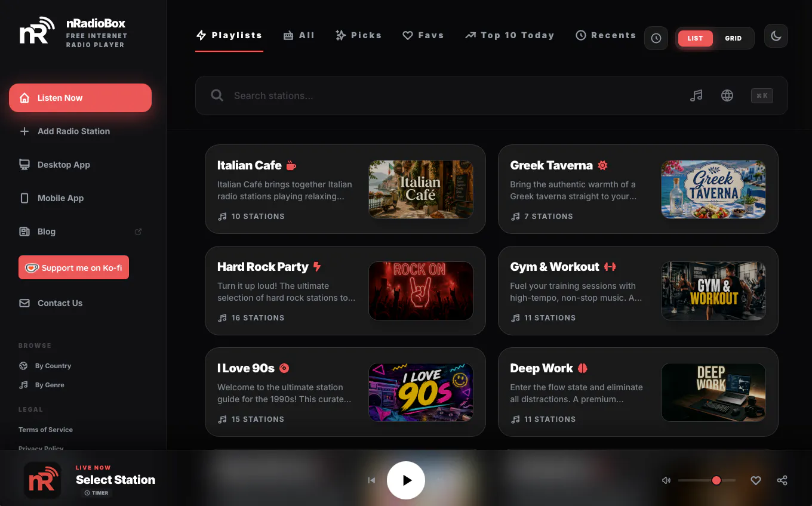Click the lightning icon beside Hard Rock Party
The height and width of the screenshot is (506, 812).
(x=317, y=267)
